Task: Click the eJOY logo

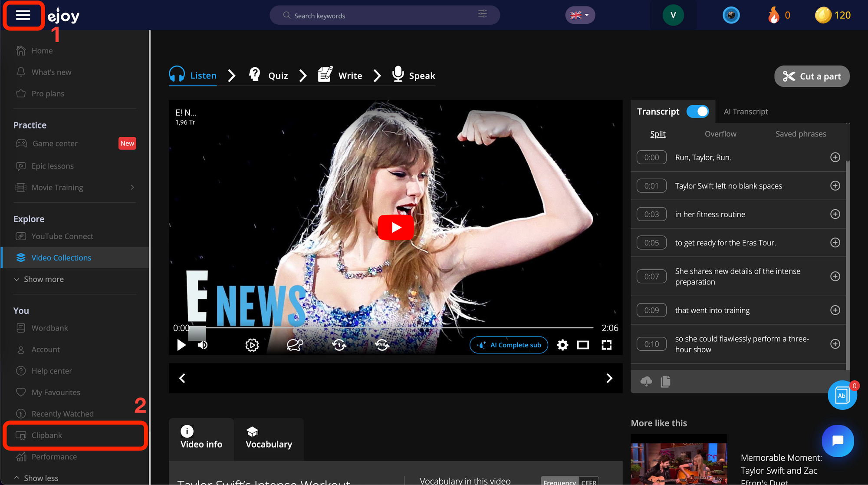Action: (x=63, y=15)
